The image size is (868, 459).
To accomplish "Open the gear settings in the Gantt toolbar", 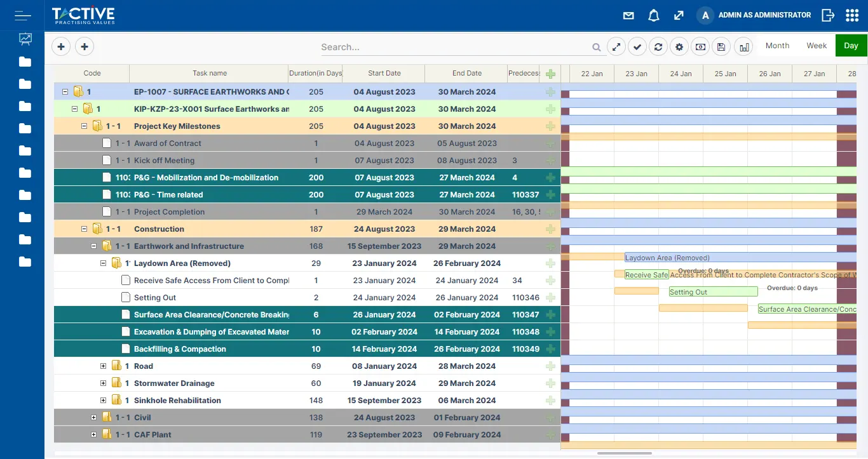I will [679, 46].
